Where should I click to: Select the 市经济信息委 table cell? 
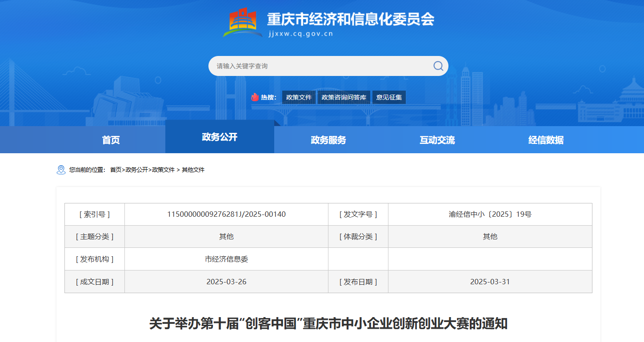[226, 259]
